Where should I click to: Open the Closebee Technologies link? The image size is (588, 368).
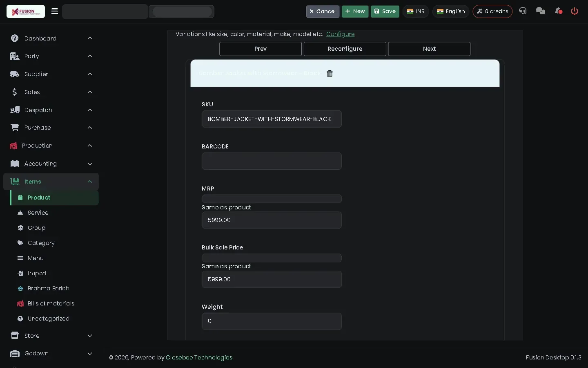coord(199,357)
